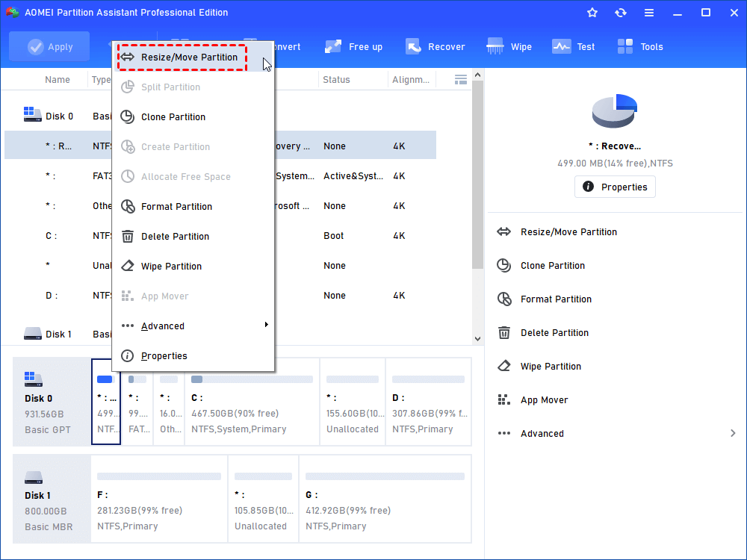Select the 99MB FAT partition in disk map
The width and height of the screenshot is (747, 560).
(x=137, y=402)
